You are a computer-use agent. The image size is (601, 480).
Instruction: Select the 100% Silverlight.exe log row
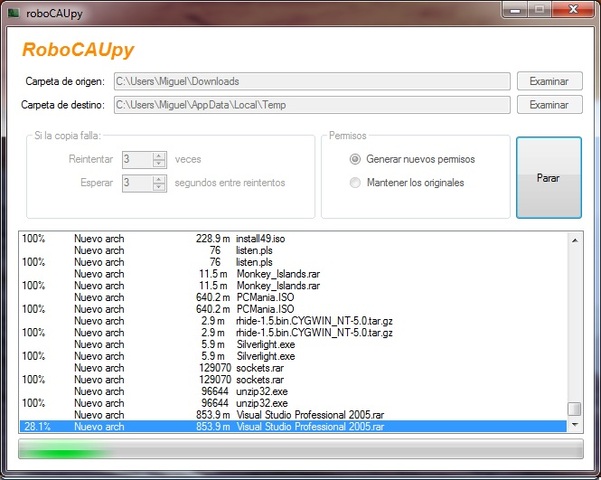[293, 356]
